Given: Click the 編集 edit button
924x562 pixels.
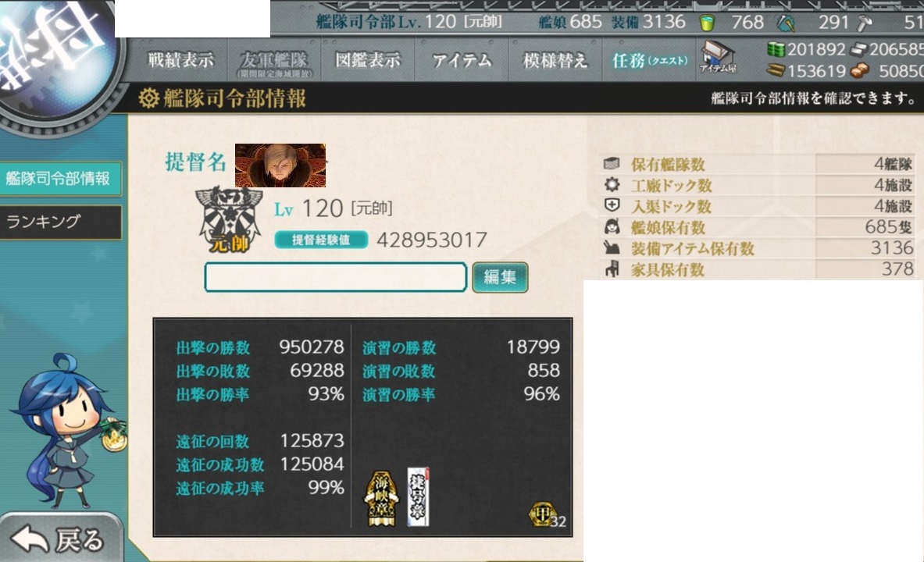Looking at the screenshot, I should tap(500, 277).
